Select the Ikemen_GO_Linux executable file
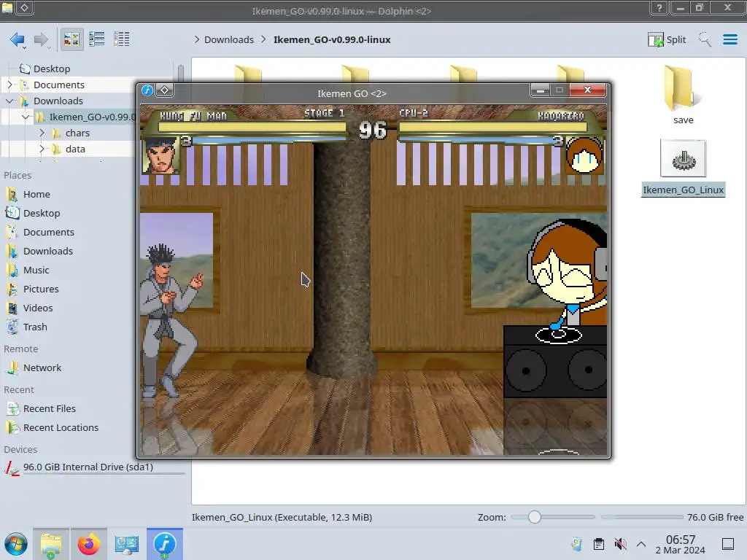747x560 pixels. [683, 168]
